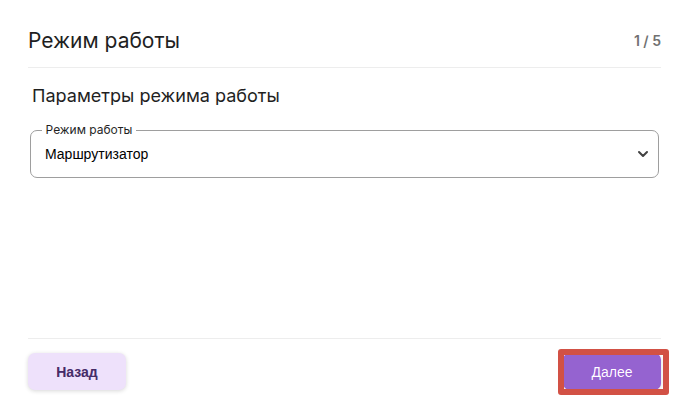The width and height of the screenshot is (689, 410).
Task: Click the floating Режим работы field label
Action: 89,131
